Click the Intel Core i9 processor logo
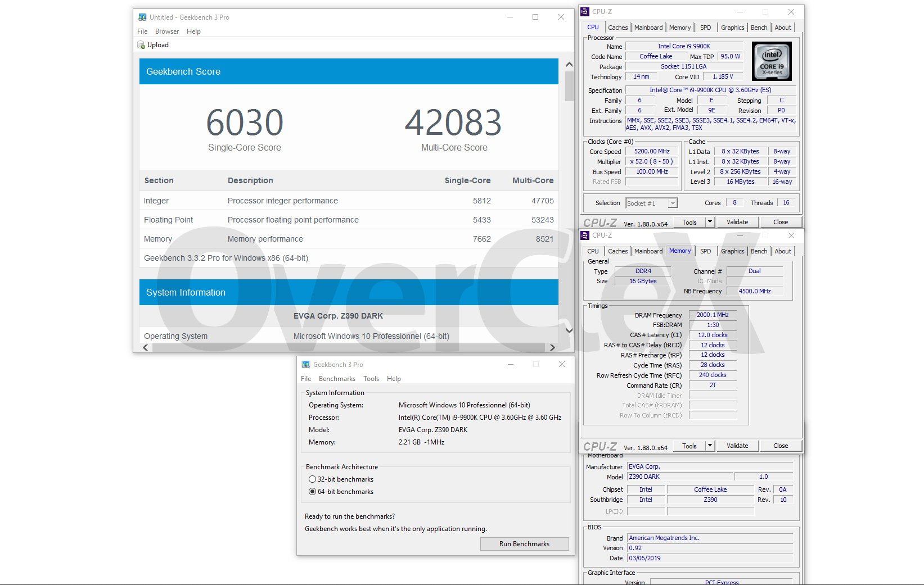This screenshot has height=585, width=924. (x=772, y=61)
